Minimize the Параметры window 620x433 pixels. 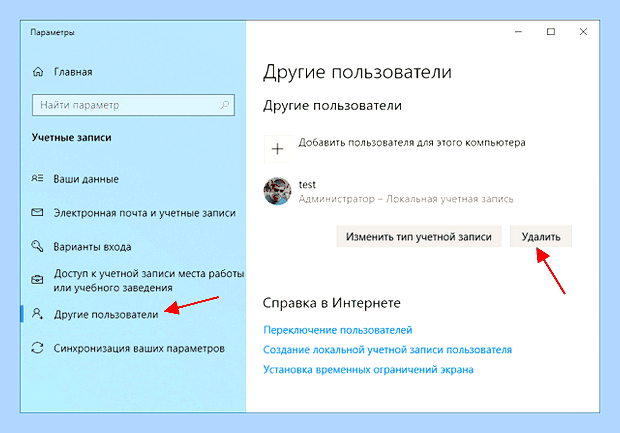pyautogui.click(x=518, y=32)
